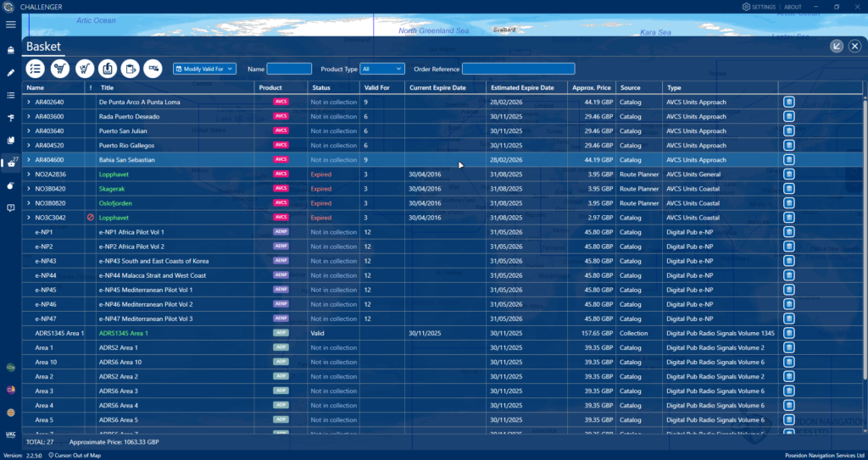The image size is (868, 460).
Task: Expand the NO3C3042 row
Action: (29, 218)
